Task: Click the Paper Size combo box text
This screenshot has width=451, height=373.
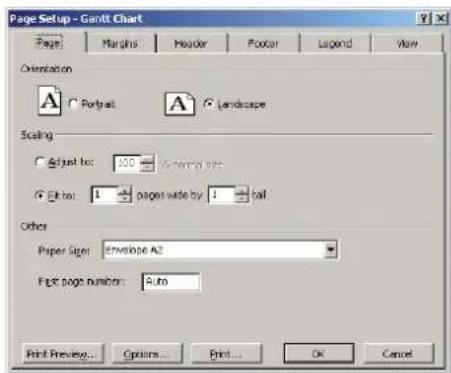Action: 213,249
